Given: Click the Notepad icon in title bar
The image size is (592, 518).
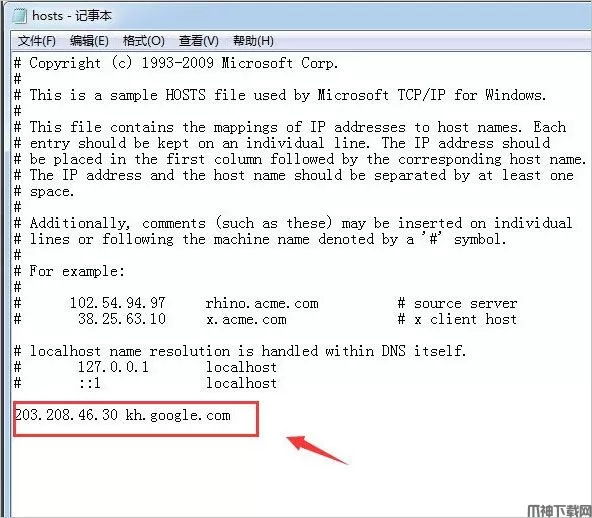Looking at the screenshot, I should coord(19,16).
